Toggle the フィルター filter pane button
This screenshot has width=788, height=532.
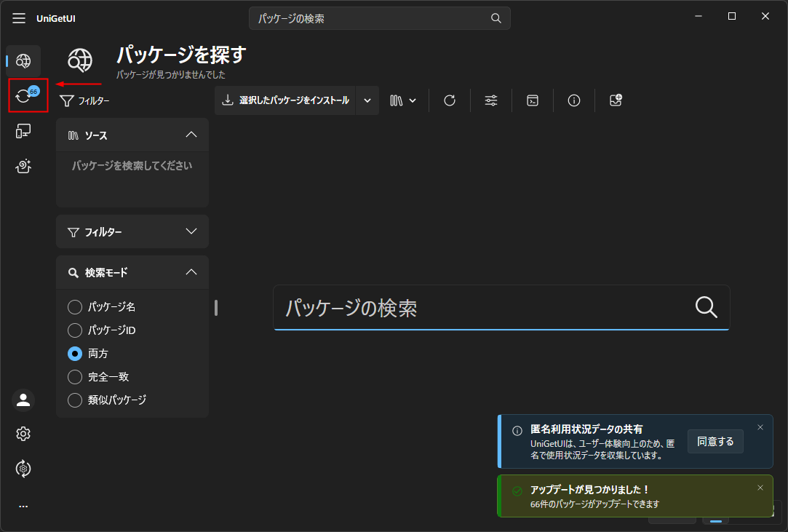(84, 101)
